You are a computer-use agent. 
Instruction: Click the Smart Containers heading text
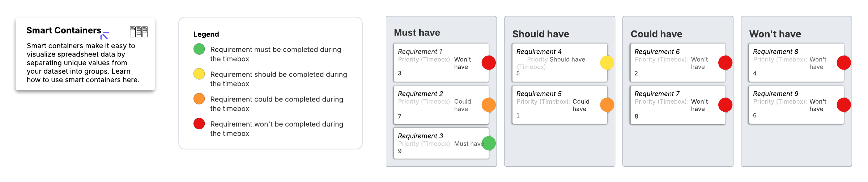[x=64, y=30]
